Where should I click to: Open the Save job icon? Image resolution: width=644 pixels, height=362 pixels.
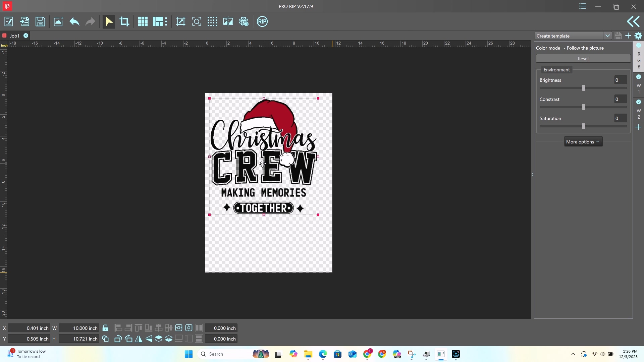(x=40, y=21)
